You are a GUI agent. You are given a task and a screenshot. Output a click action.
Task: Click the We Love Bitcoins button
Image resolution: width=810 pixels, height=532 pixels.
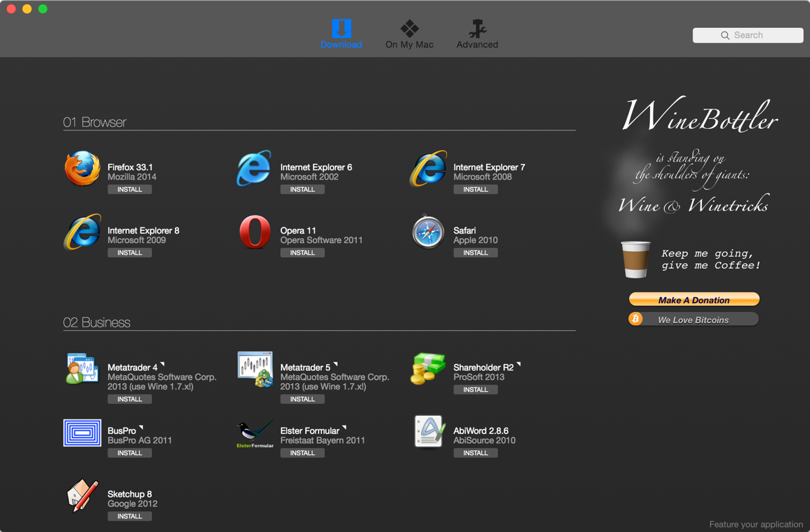coord(694,319)
